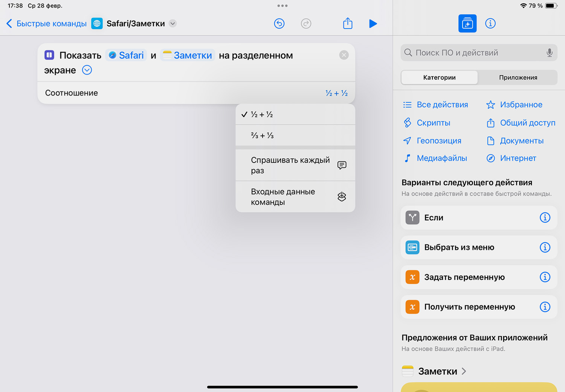Click the battery status icon
Screen dimensions: 565x392
(x=551, y=6)
